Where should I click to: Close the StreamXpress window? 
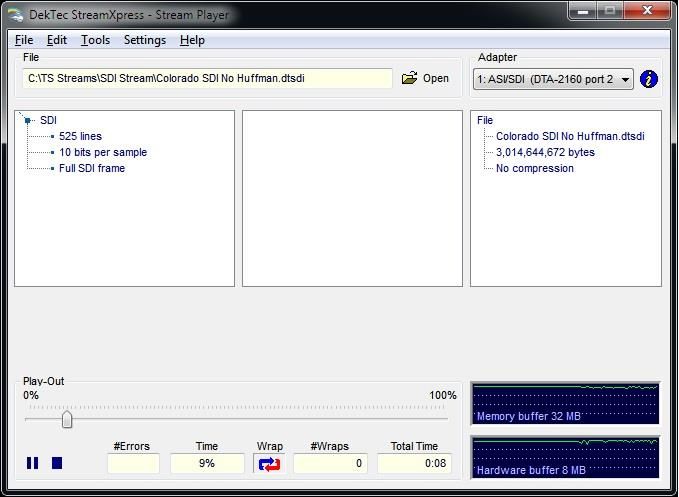pyautogui.click(x=647, y=10)
